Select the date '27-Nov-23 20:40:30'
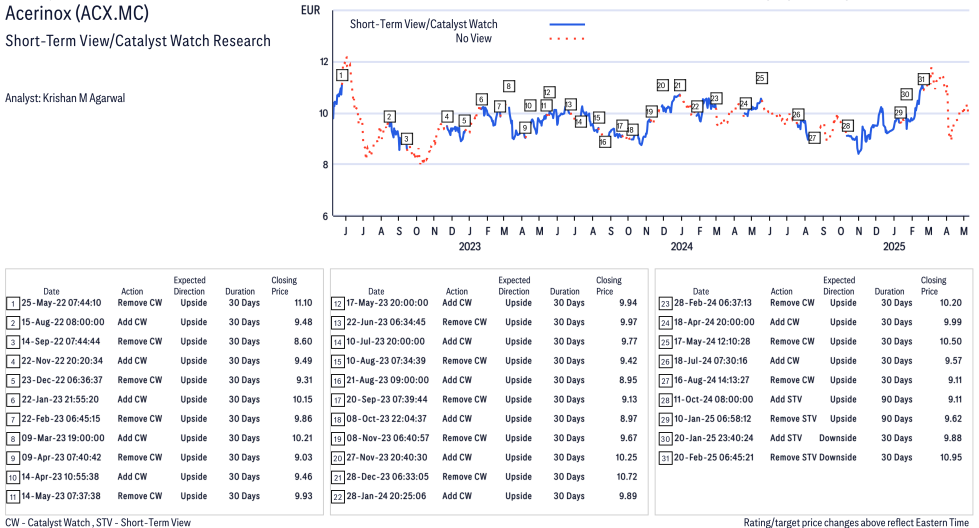Image resolution: width=979 pixels, height=528 pixels. tap(386, 457)
